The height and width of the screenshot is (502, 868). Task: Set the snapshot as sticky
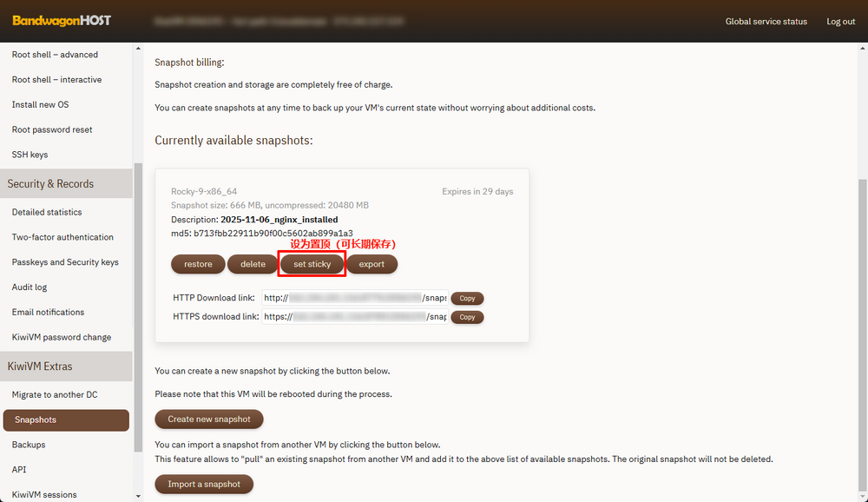pyautogui.click(x=312, y=264)
